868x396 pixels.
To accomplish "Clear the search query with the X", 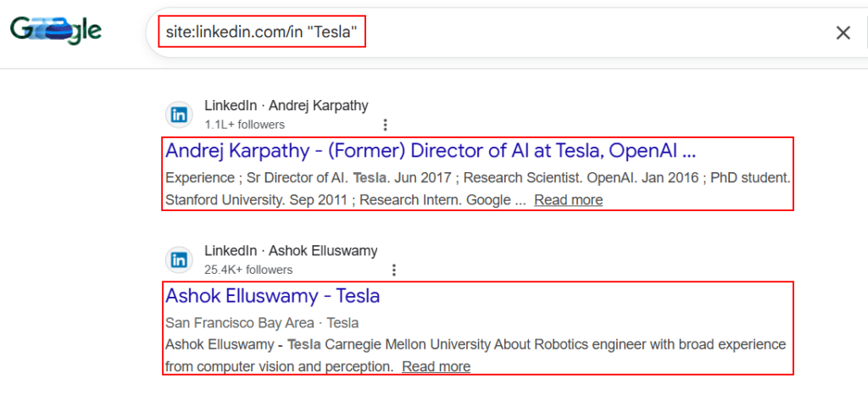I will click(x=843, y=33).
